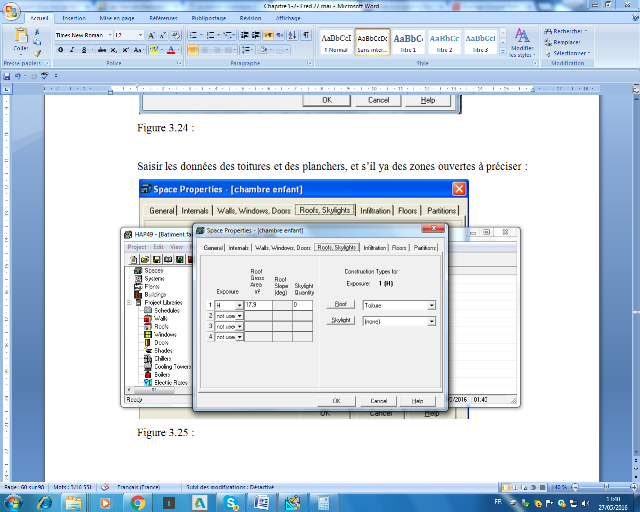The height and width of the screenshot is (512, 640).
Task: Toggle bold formatting in the ribbon
Action: [60, 49]
